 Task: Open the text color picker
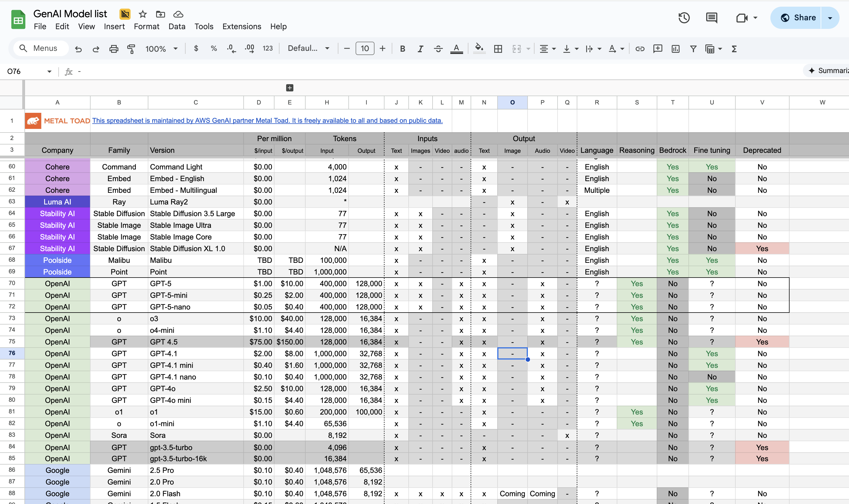[x=456, y=49]
